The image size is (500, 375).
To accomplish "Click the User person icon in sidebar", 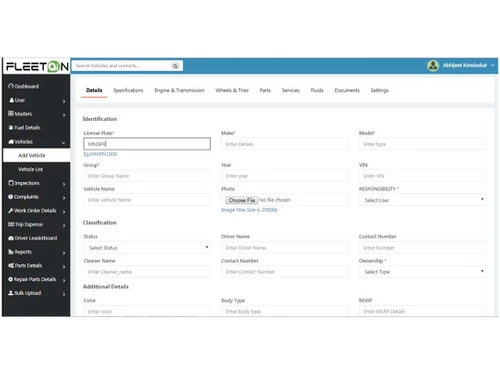I will click(12, 100).
